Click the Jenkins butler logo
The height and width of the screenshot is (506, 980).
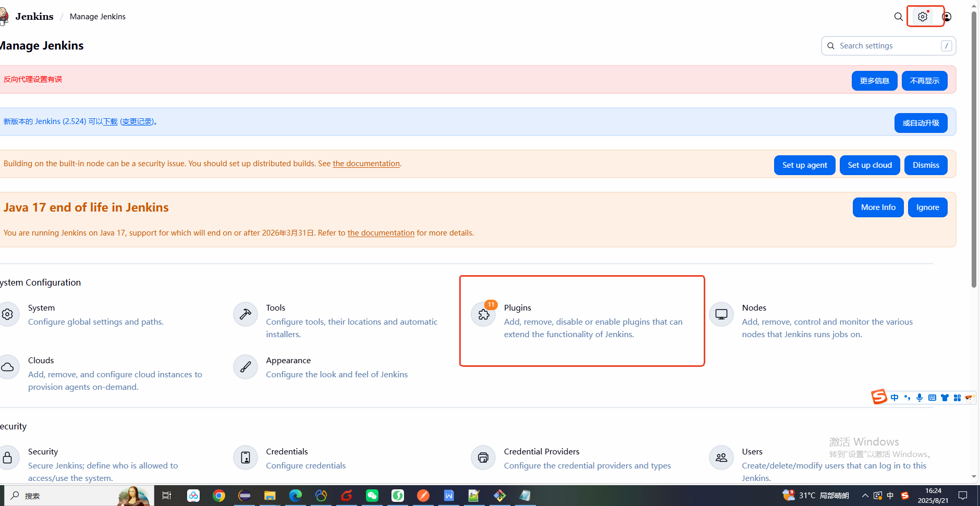point(4,17)
